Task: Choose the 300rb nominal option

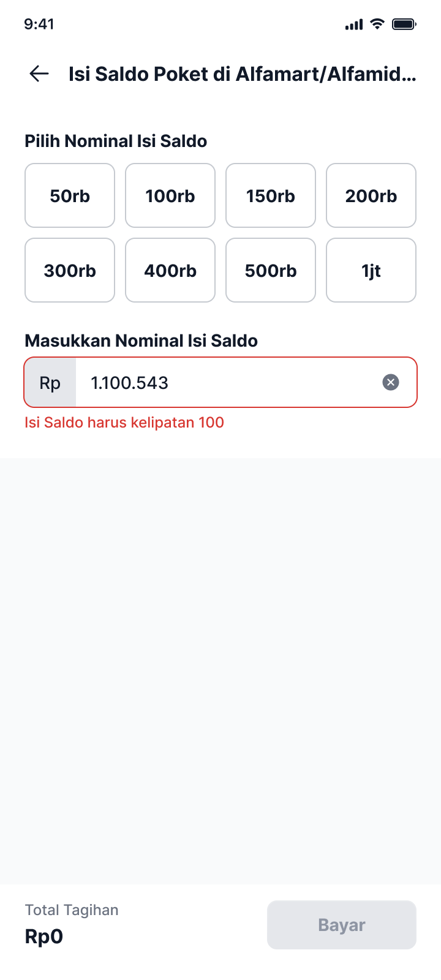Action: point(70,270)
